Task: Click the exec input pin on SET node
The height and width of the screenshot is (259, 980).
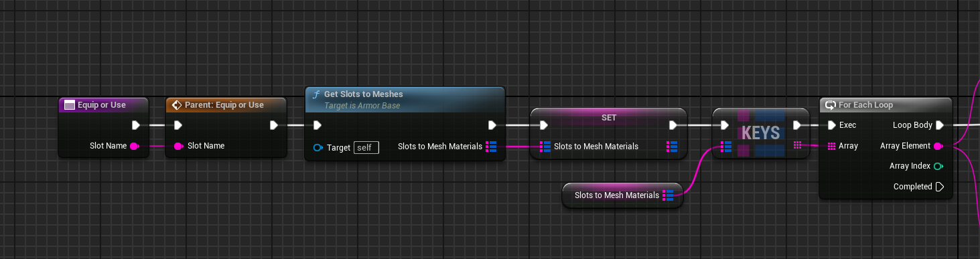Action: point(544,125)
